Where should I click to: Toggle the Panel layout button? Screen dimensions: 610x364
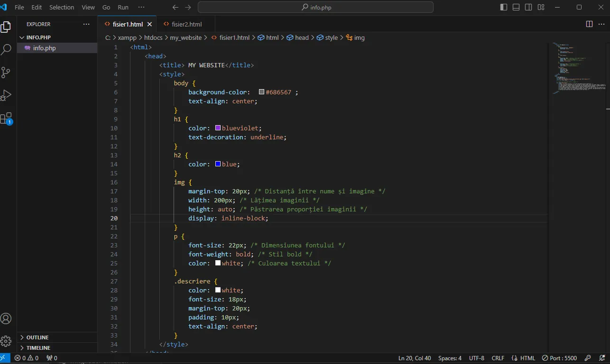point(516,7)
